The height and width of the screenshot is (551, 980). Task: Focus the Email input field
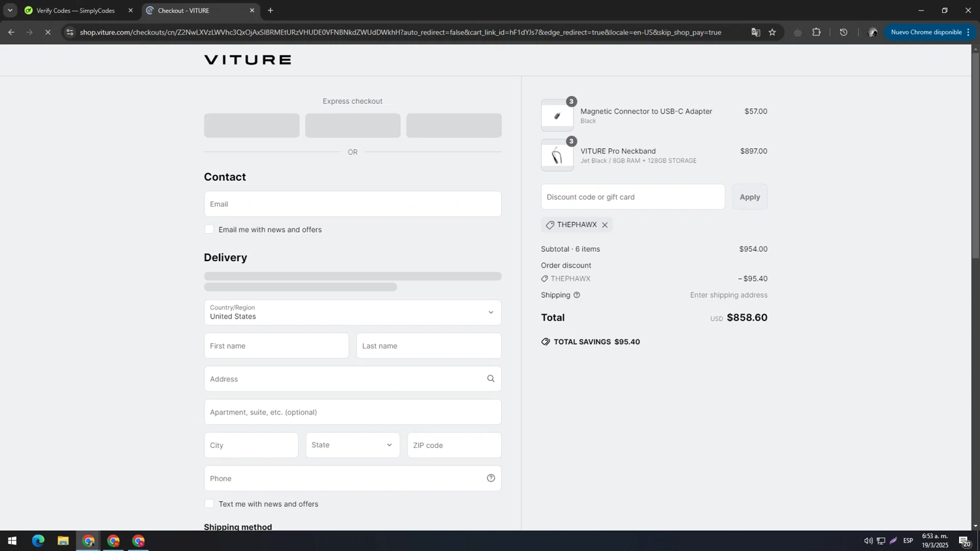coord(353,204)
